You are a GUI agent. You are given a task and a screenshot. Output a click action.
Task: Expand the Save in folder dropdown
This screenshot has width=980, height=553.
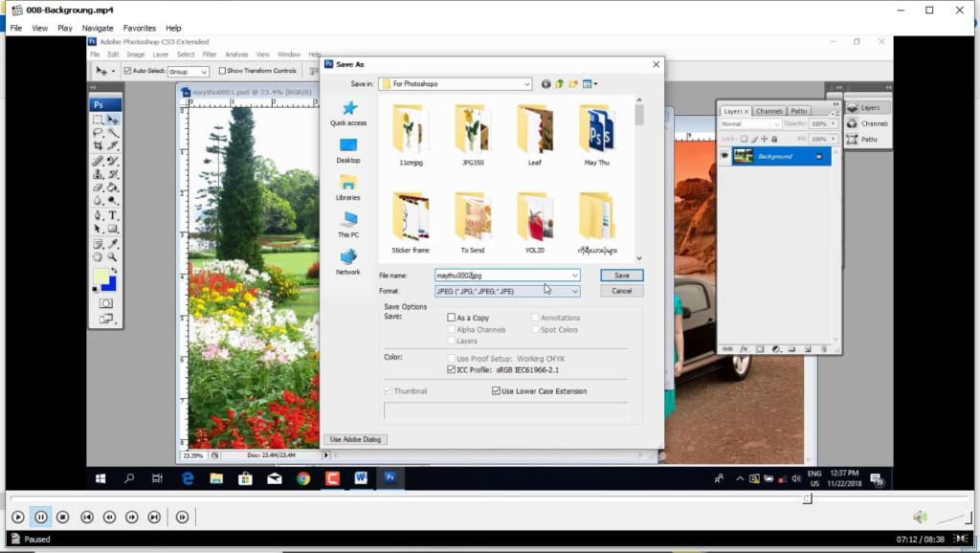coord(527,84)
